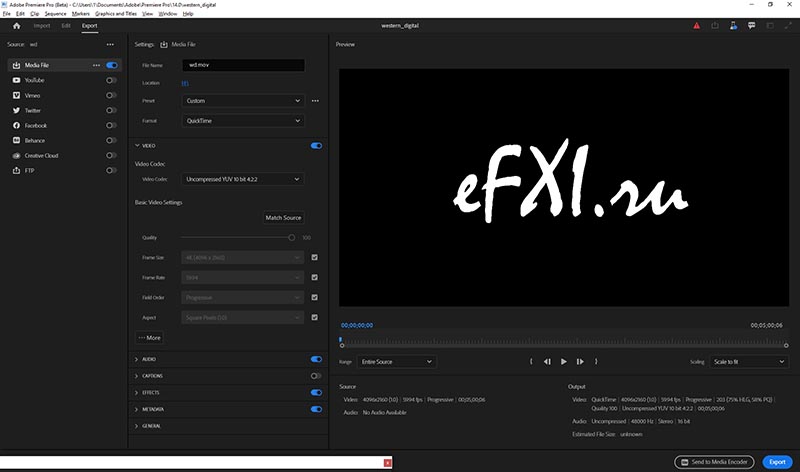Screen dimensions: 800x472
Task: Open the Source options three-dot menu
Action: tap(110, 44)
